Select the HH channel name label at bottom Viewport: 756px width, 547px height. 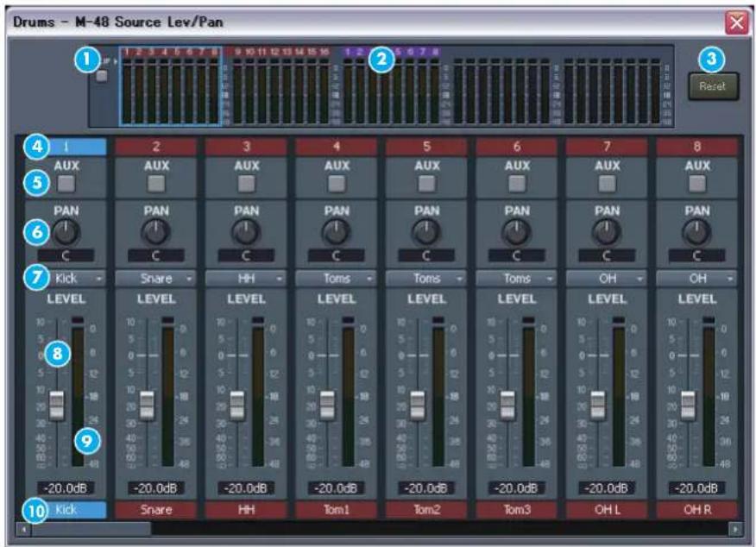(x=246, y=510)
